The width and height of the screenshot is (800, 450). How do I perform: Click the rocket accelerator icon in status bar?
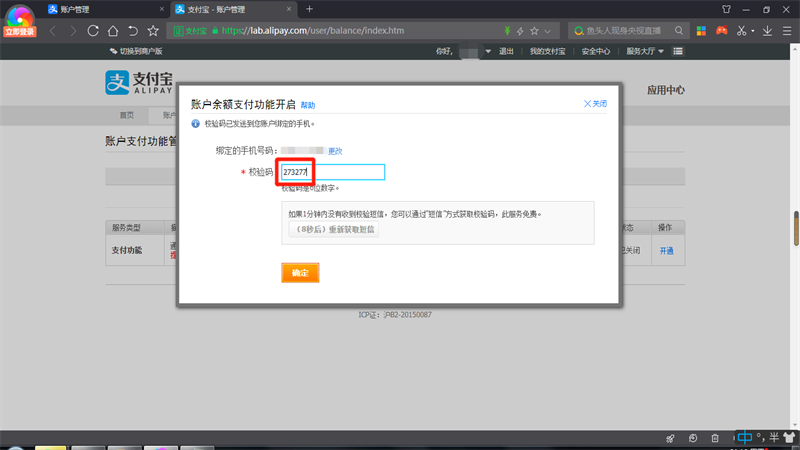(x=669, y=439)
